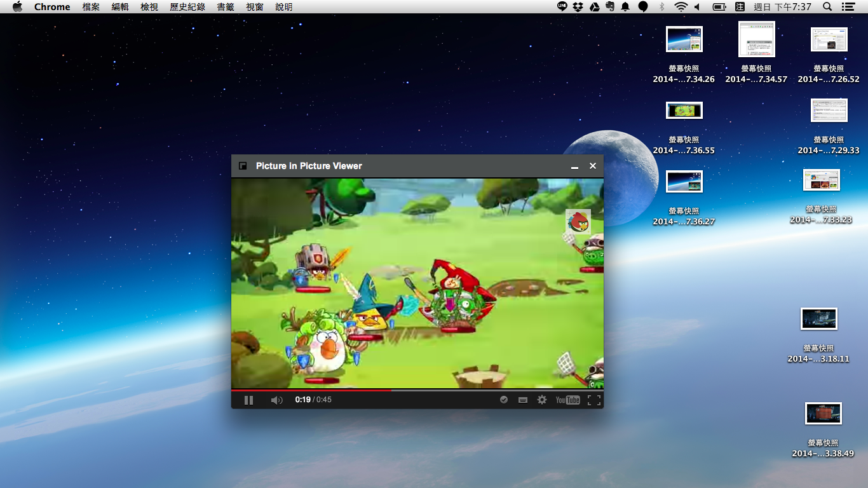The image size is (868, 488).
Task: Open the 說明 menu
Action: pos(284,7)
